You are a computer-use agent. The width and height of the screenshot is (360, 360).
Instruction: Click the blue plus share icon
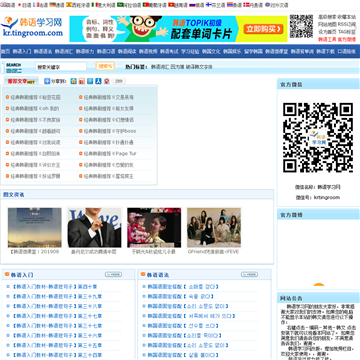[47, 81]
